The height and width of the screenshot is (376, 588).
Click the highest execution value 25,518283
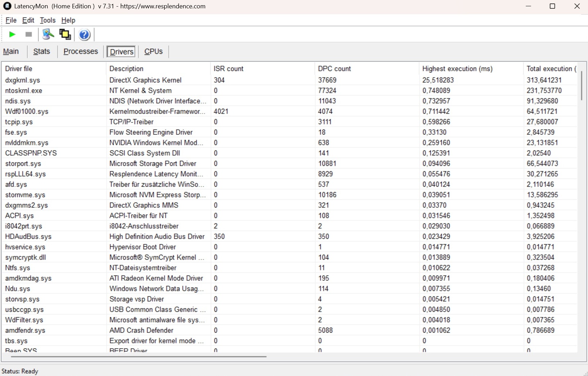coord(438,80)
